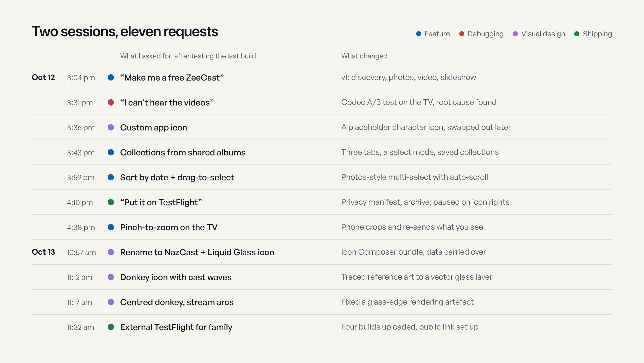644x363 pixels.
Task: Click the green Shipping legend dot
Action: (577, 34)
